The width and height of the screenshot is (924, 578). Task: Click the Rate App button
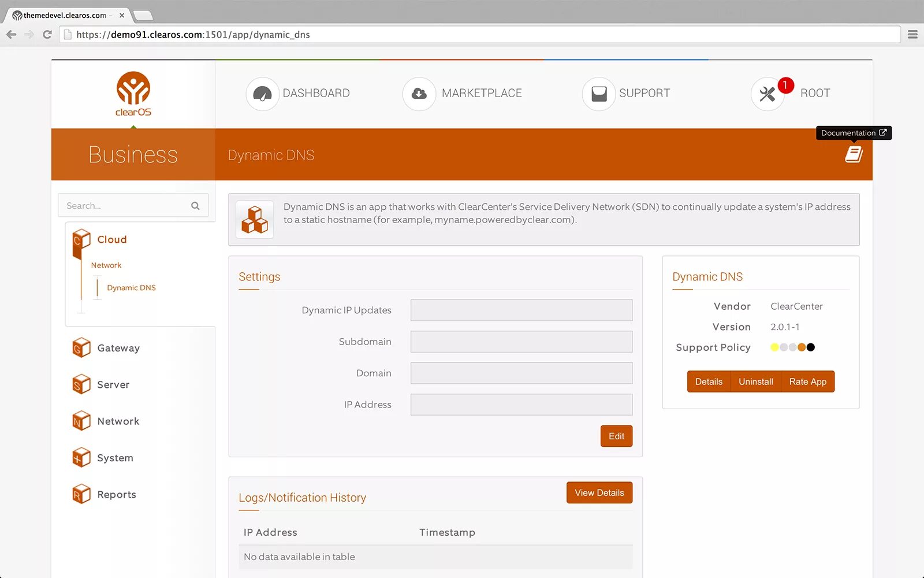point(807,381)
